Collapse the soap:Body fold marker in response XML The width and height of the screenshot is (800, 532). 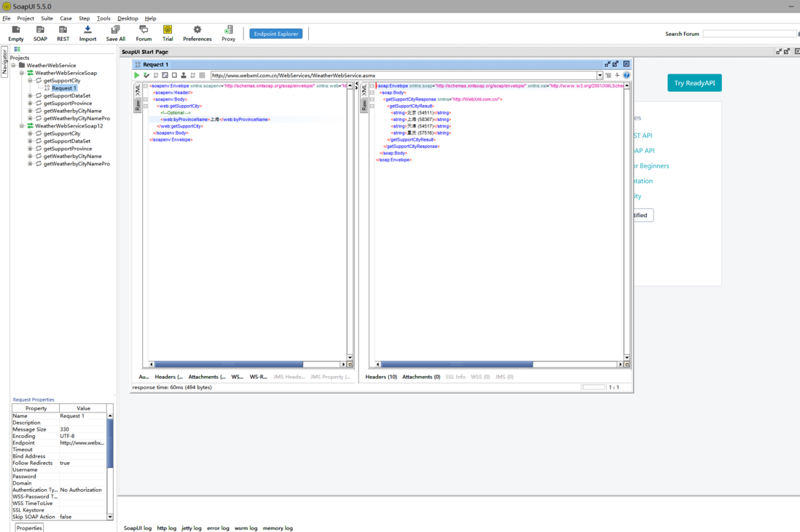(x=372, y=93)
